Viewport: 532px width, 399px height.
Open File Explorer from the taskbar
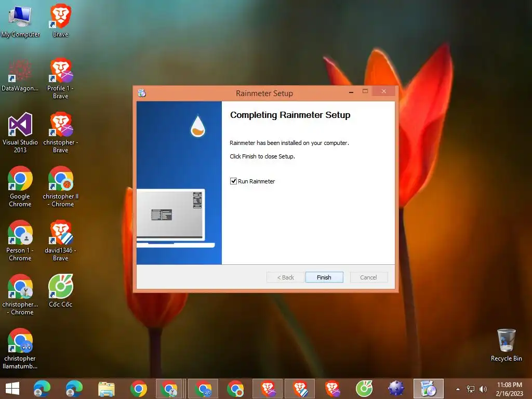pyautogui.click(x=106, y=389)
